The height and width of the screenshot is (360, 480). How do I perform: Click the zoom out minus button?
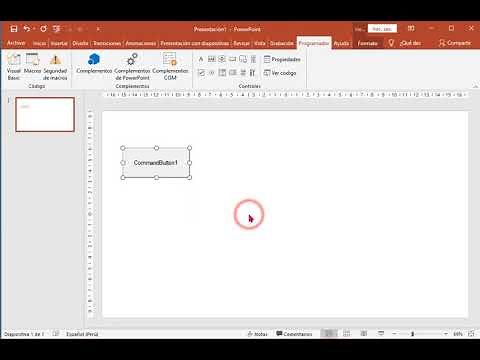pos(394,333)
